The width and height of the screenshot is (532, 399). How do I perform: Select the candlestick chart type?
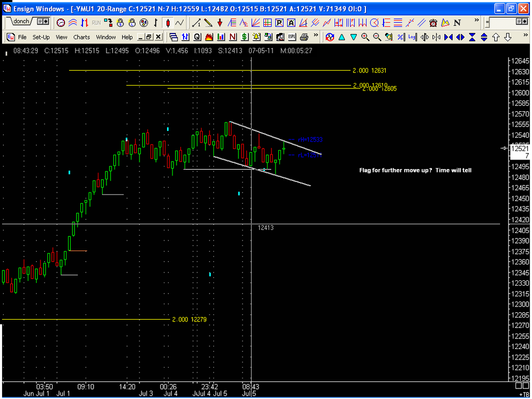(168, 23)
